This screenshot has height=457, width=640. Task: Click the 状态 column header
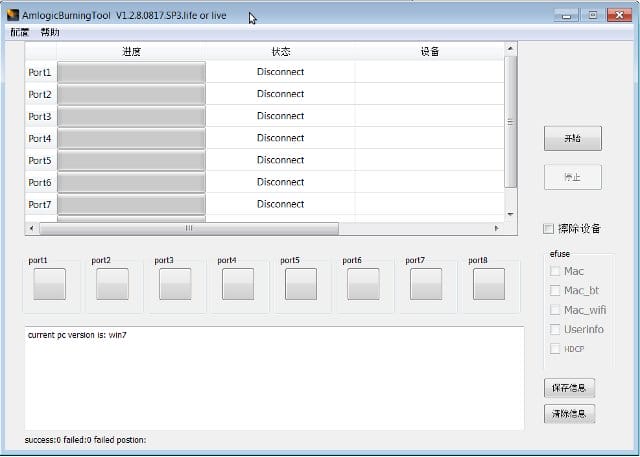[281, 51]
